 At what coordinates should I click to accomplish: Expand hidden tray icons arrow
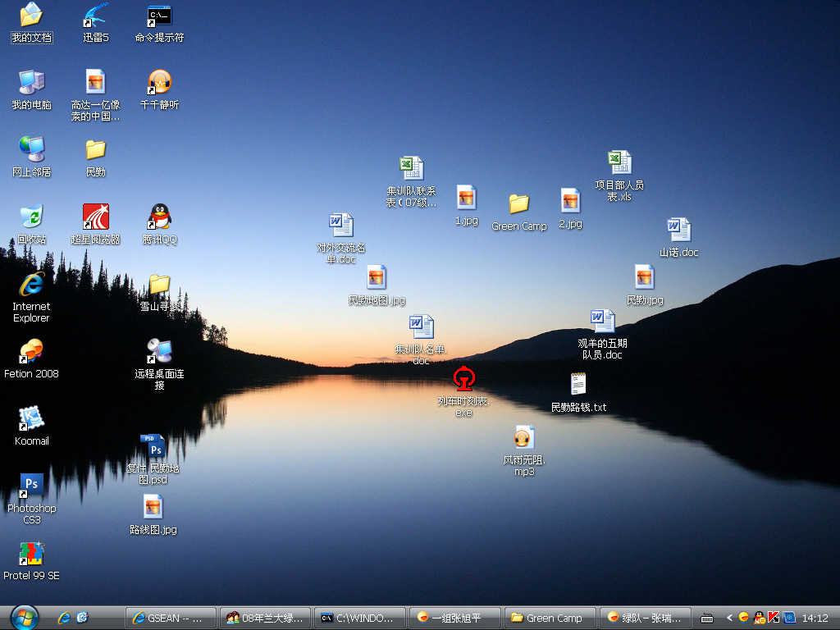click(x=729, y=618)
